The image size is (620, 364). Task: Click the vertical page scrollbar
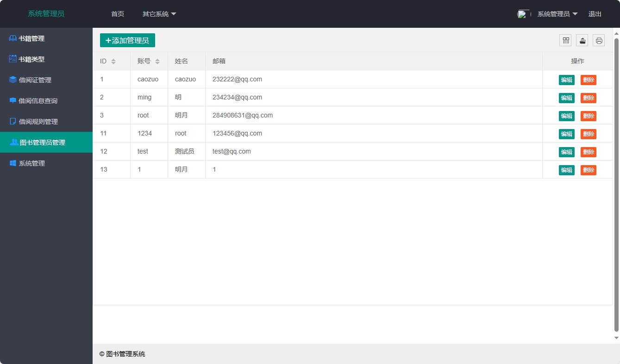(616, 185)
